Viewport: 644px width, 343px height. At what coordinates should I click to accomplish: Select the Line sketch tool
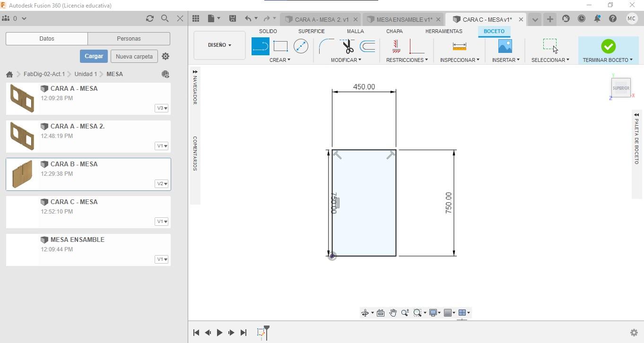[x=261, y=46]
